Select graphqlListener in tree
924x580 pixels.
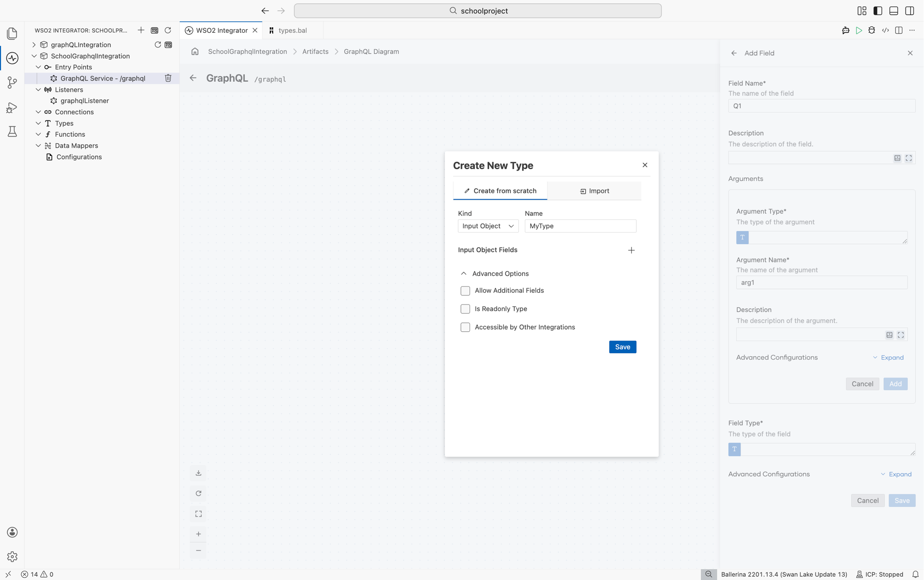85,101
